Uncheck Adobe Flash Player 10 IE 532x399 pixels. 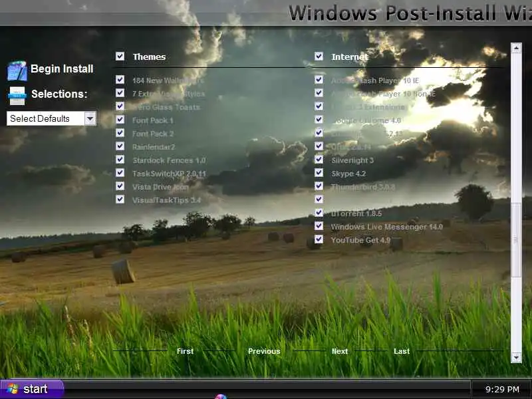319,79
